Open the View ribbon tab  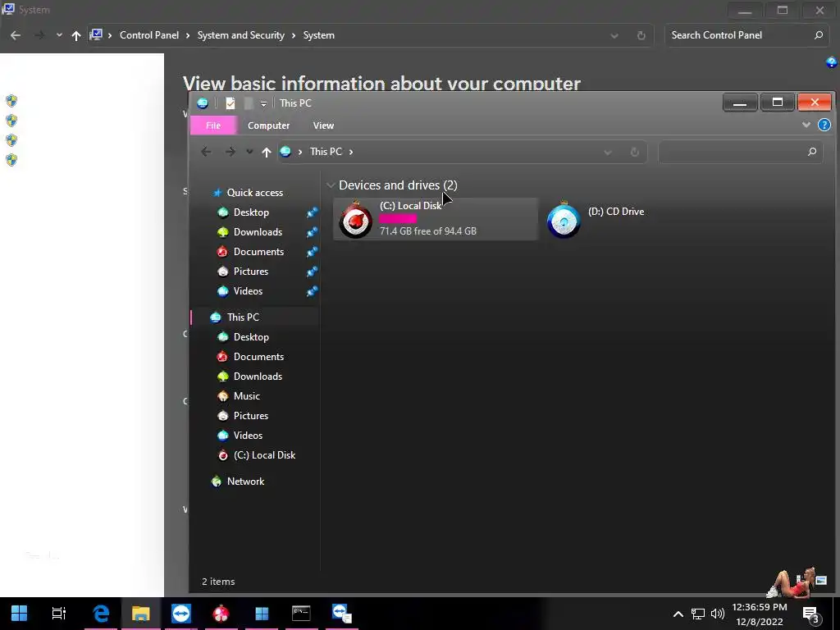[x=323, y=126]
